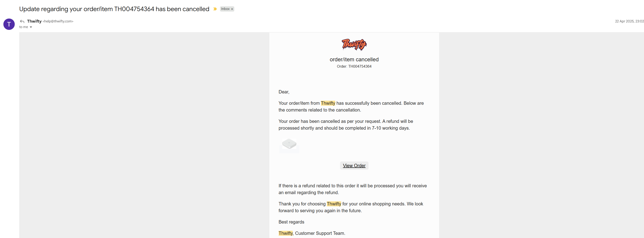Click the email subject line text
The width and height of the screenshot is (644, 238).
(x=114, y=9)
